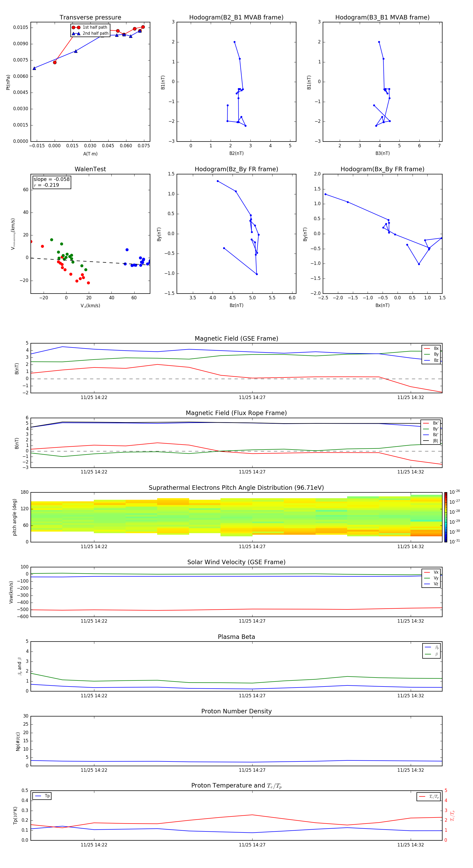The image size is (473, 868).
Task: Select Bz entry in GSE Frame legend
Action: (431, 360)
